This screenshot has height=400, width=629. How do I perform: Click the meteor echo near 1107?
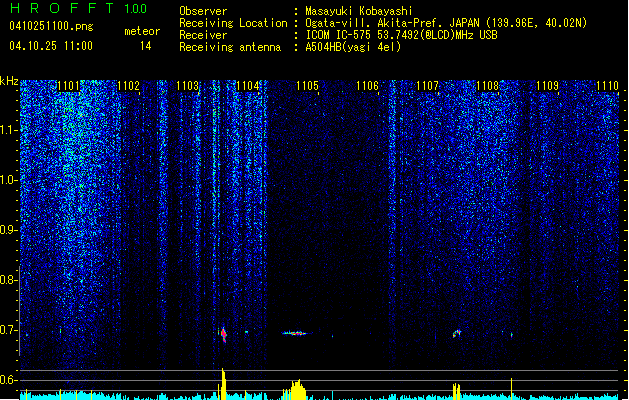[x=457, y=333]
